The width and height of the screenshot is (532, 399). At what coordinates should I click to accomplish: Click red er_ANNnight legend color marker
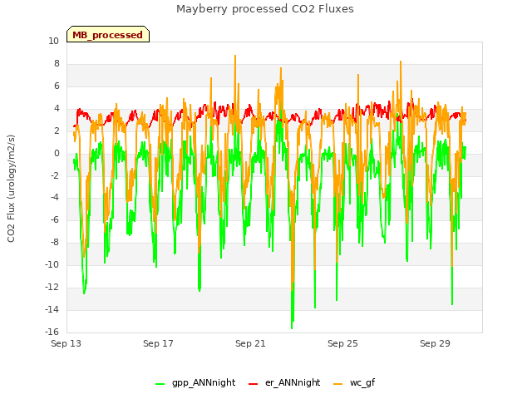tap(253, 384)
